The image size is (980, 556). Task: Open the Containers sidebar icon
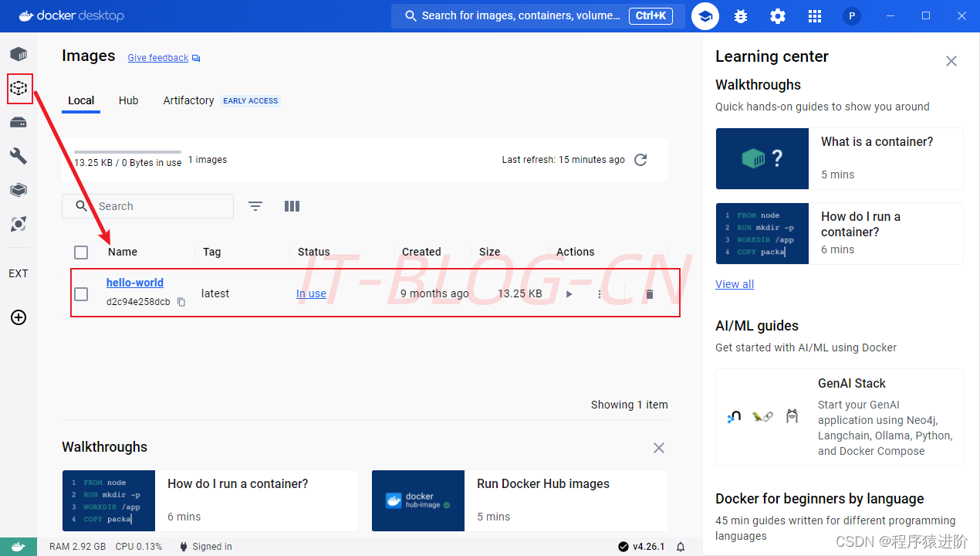click(x=19, y=54)
